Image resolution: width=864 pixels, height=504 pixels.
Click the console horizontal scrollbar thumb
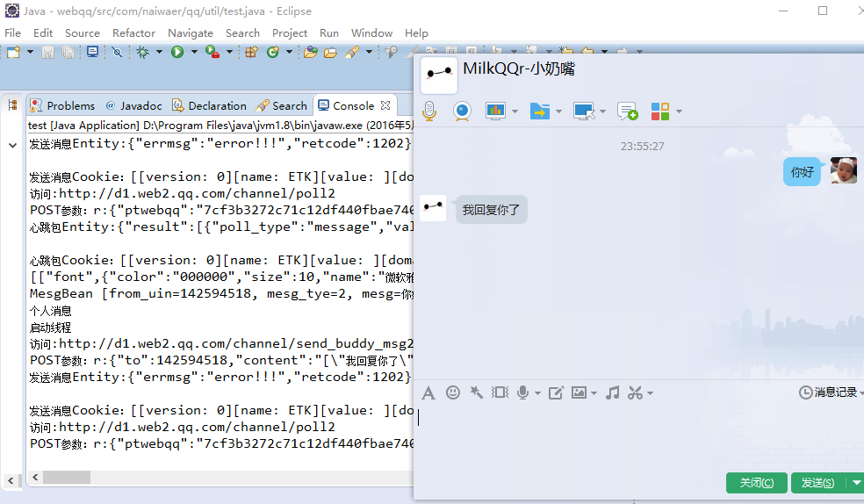pyautogui.click(x=67, y=477)
